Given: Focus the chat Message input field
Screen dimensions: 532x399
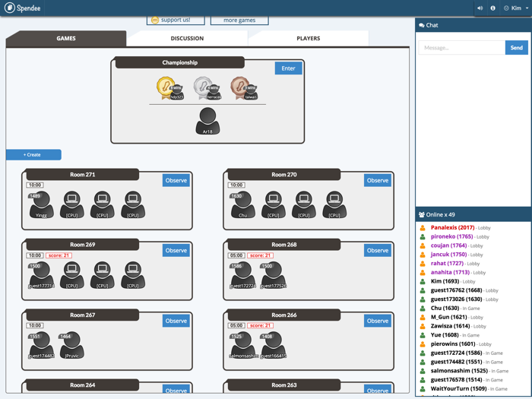Looking at the screenshot, I should (462, 47).
